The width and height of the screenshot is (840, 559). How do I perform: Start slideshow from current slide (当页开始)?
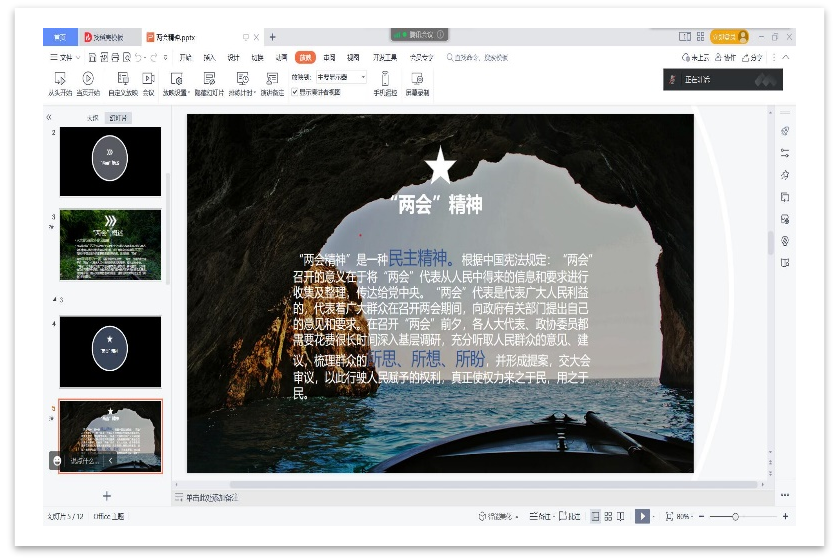tap(88, 79)
